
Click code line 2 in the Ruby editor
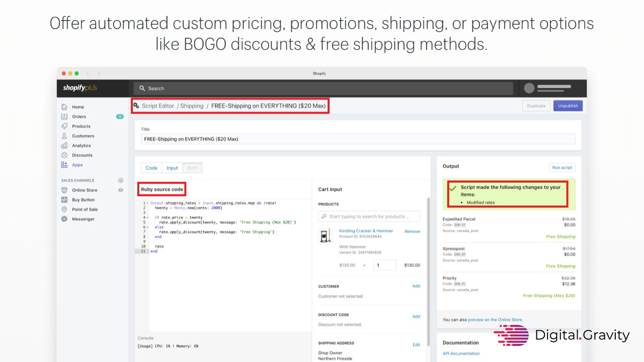click(x=188, y=208)
